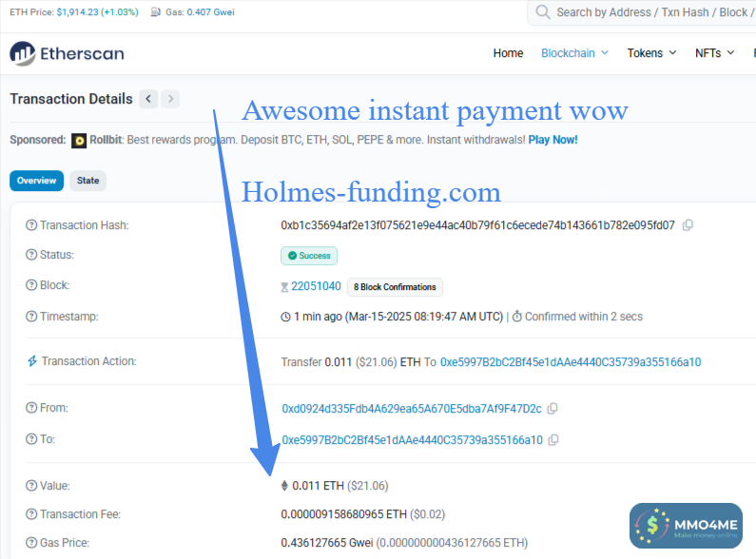Click the lightning Transaction Action icon
This screenshot has height=559, width=756.
(31, 361)
